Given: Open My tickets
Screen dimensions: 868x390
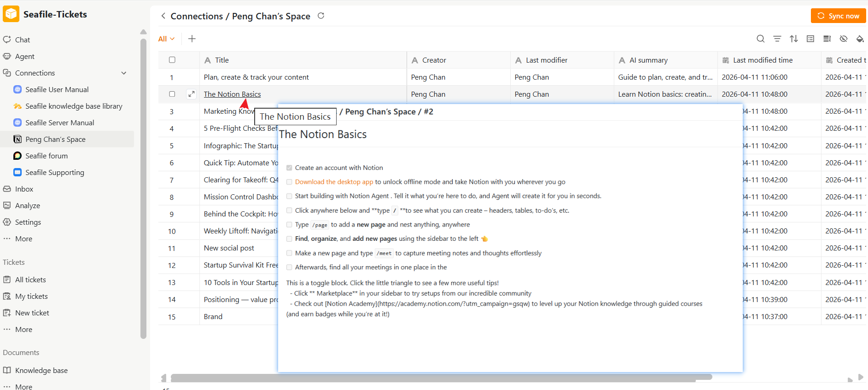Looking at the screenshot, I should click(x=31, y=296).
